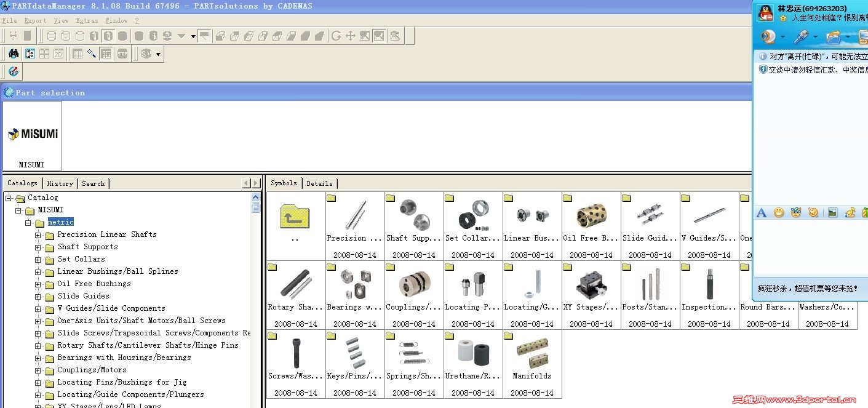Click the smiley emoticon icon in the QQ chat
This screenshot has width=868, height=408.
(779, 213)
